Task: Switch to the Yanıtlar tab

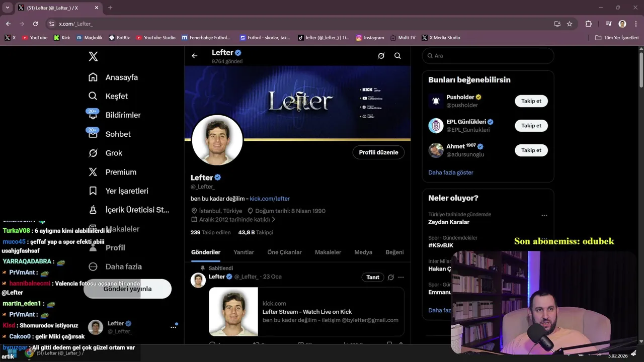Action: (x=244, y=252)
